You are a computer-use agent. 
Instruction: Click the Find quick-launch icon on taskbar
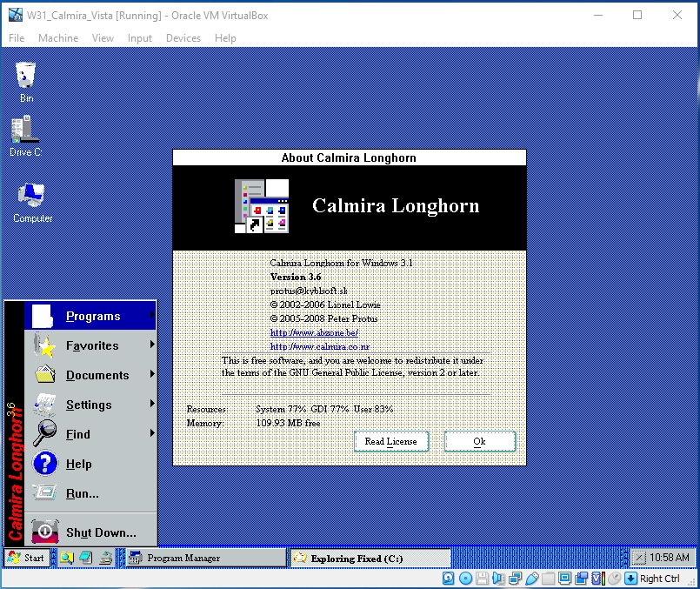tap(67, 558)
